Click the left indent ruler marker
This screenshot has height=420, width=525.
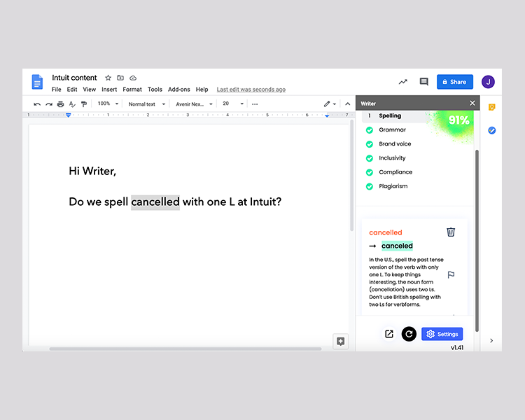click(69, 115)
